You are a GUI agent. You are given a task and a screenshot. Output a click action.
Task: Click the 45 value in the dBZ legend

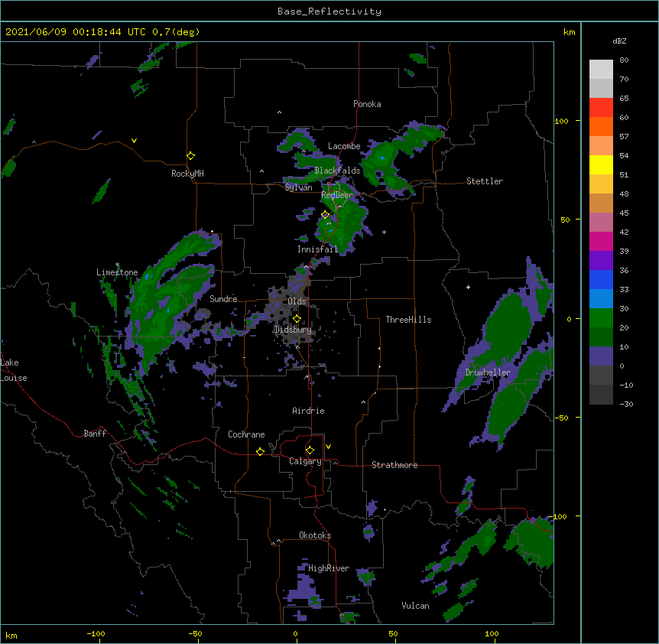click(624, 213)
